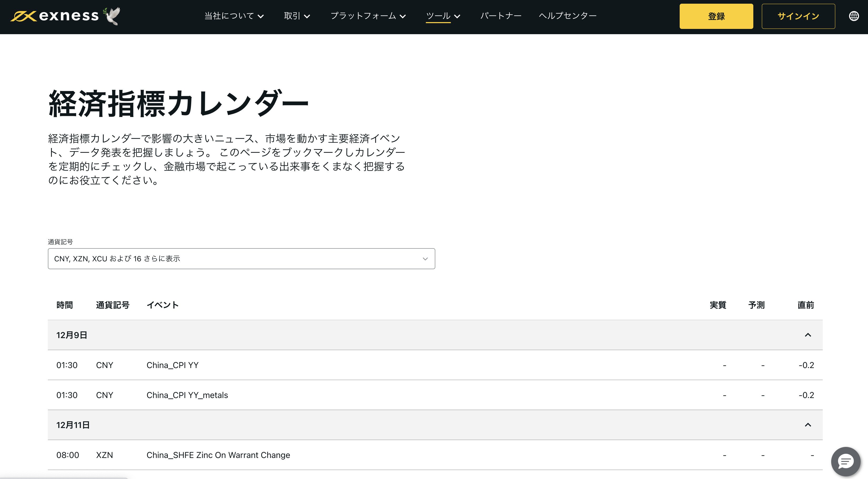Open the 通貨記号 currency dropdown
Screen dimensions: 868x479
coord(241,259)
